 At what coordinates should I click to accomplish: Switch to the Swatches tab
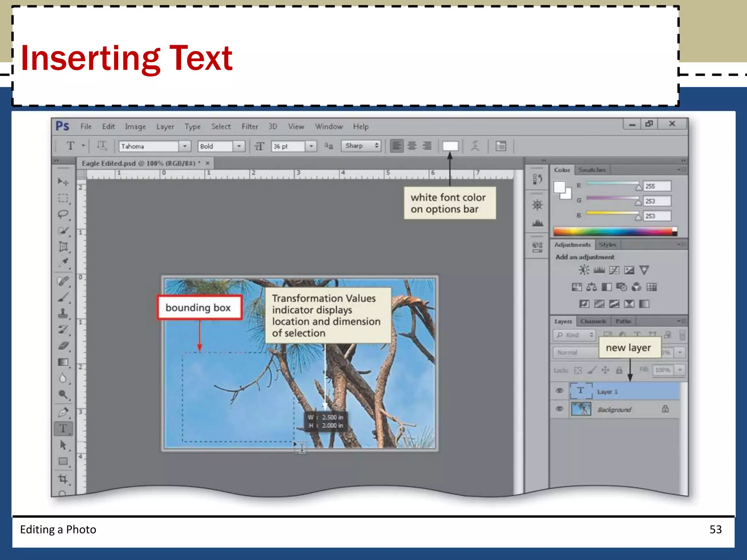(x=592, y=170)
